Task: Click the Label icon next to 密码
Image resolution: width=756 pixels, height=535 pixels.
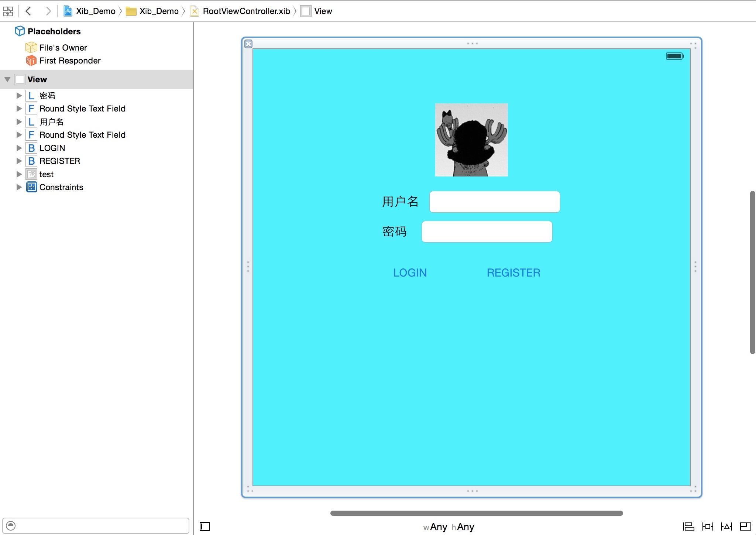Action: [31, 95]
